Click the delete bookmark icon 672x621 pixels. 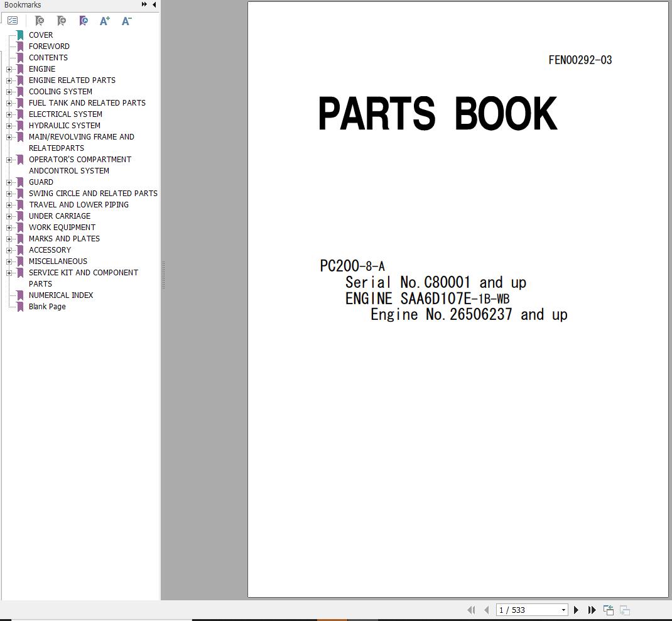pyautogui.click(x=40, y=21)
